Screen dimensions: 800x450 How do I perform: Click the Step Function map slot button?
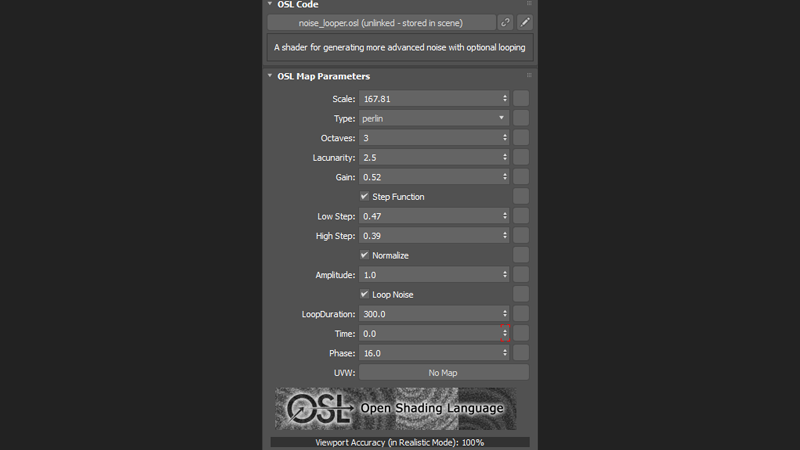(x=521, y=196)
